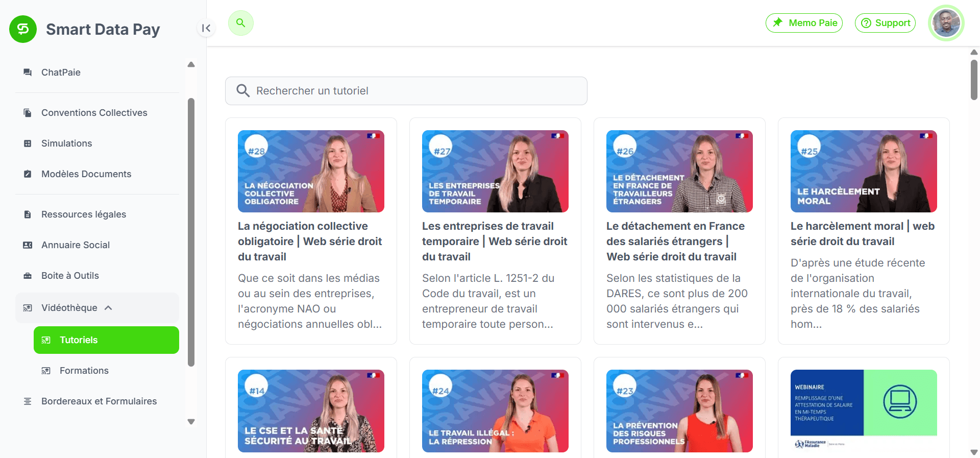
Task: Collapse the Vidéothèque submenu chevron
Action: tap(108, 308)
